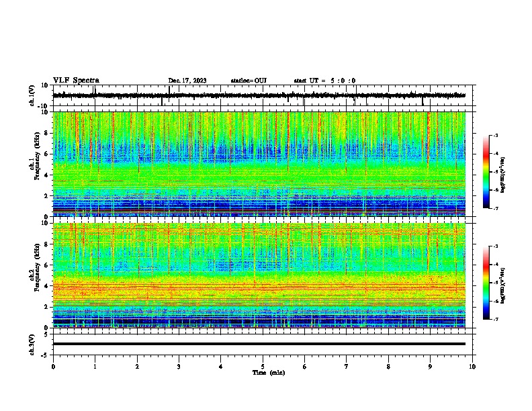Image resolution: width=532 pixels, height=411 pixels.
Task: Click the time axis tick label '2'
Action: 137,367
